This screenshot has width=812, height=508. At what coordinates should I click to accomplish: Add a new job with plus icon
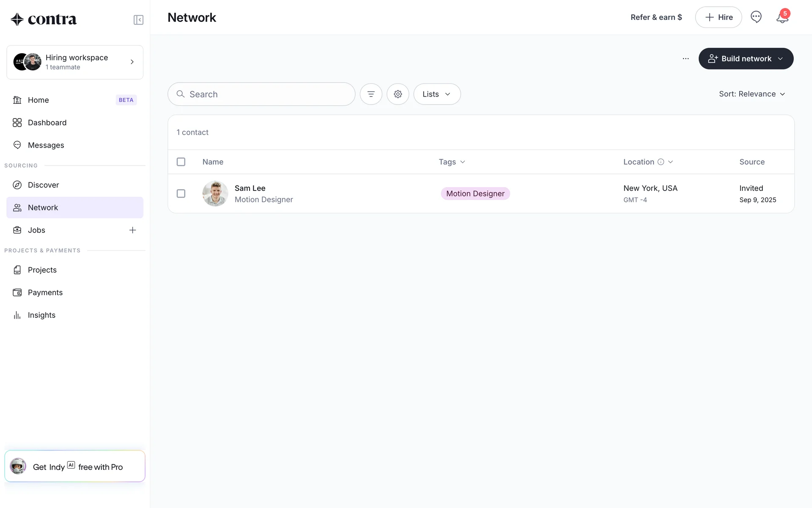pyautogui.click(x=132, y=230)
